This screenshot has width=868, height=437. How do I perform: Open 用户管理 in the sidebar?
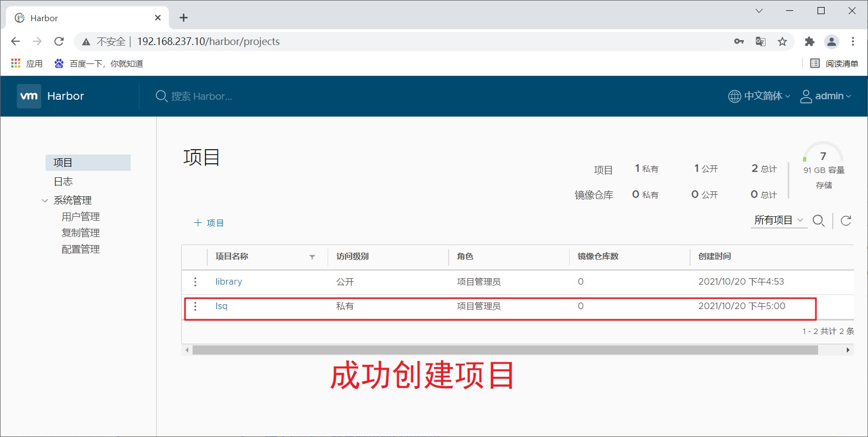point(81,217)
